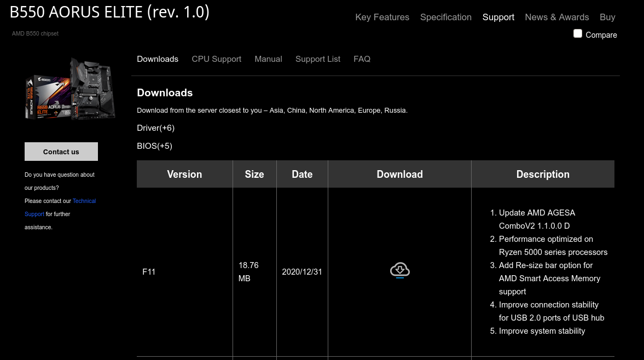The image size is (644, 360).
Task: Switch to the Manual tab
Action: coord(268,59)
